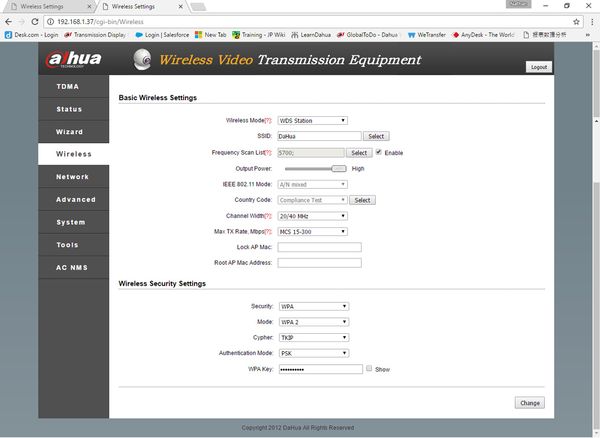Open the Cypher TKIP dropdown
The image size is (600, 438).
point(314,337)
